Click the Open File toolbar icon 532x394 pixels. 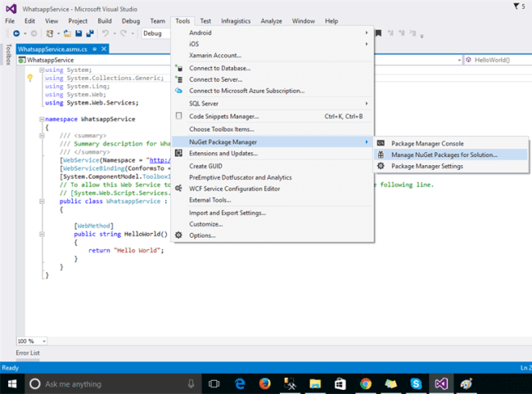67,34
